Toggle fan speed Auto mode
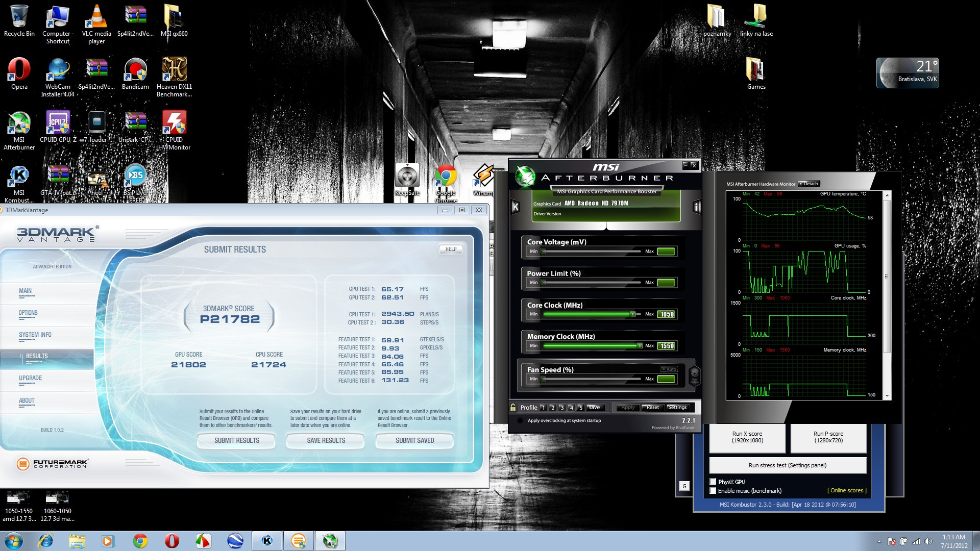The height and width of the screenshot is (551, 980). pyautogui.click(x=669, y=369)
